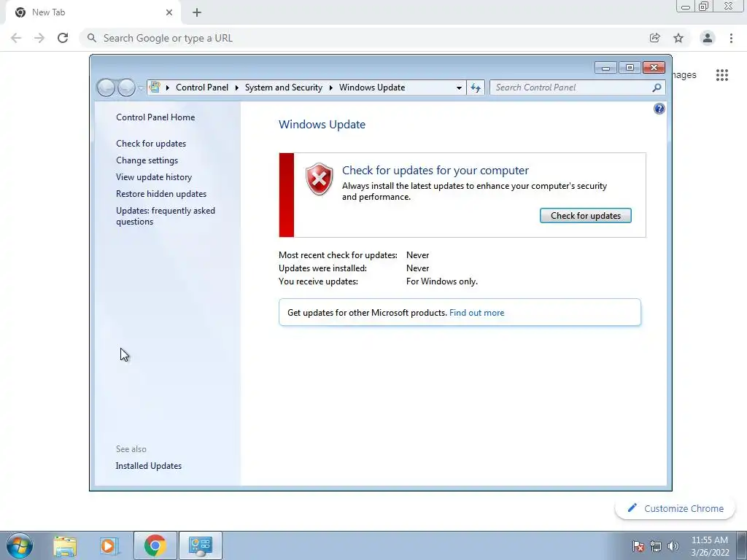Reload the page in Chrome
Screen dimensions: 747x560
tap(63, 38)
